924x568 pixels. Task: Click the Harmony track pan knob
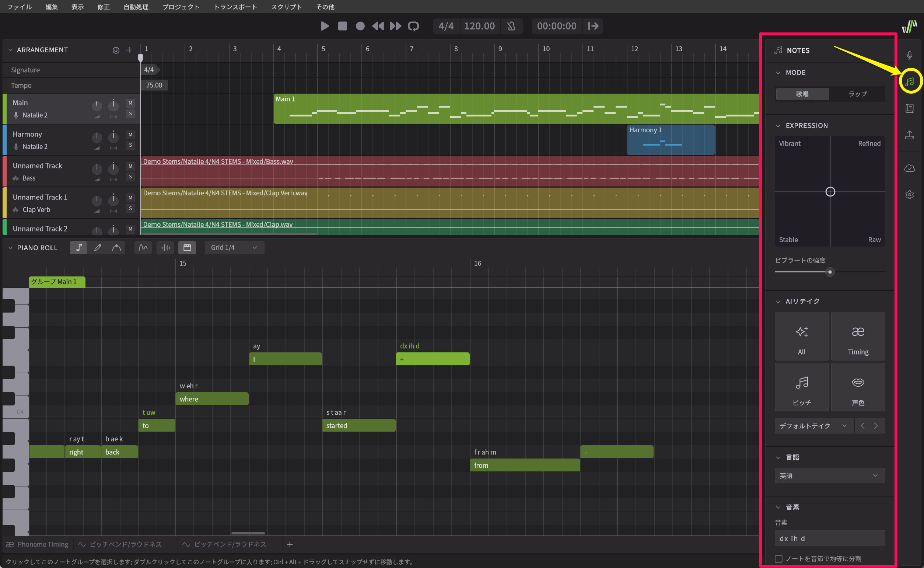(x=113, y=137)
